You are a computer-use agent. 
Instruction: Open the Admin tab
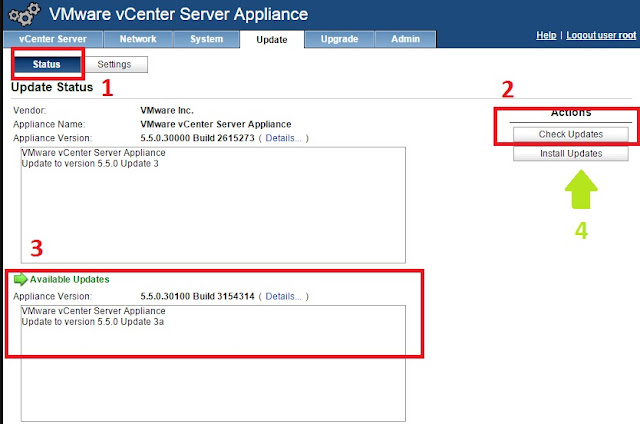405,39
